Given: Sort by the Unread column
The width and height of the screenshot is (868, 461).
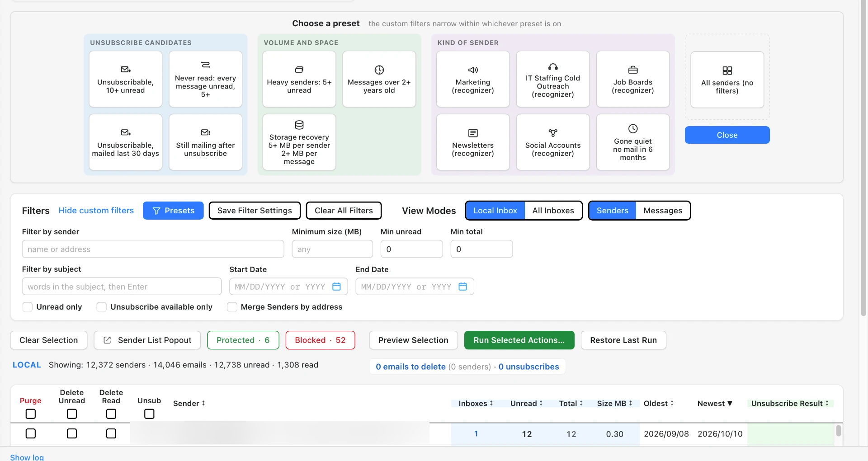Looking at the screenshot, I should 526,403.
